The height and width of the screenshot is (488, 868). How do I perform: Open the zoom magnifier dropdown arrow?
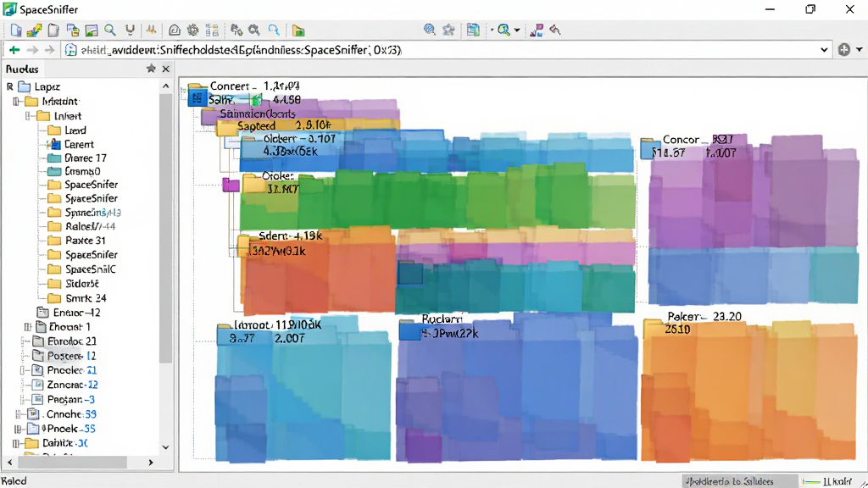click(517, 30)
